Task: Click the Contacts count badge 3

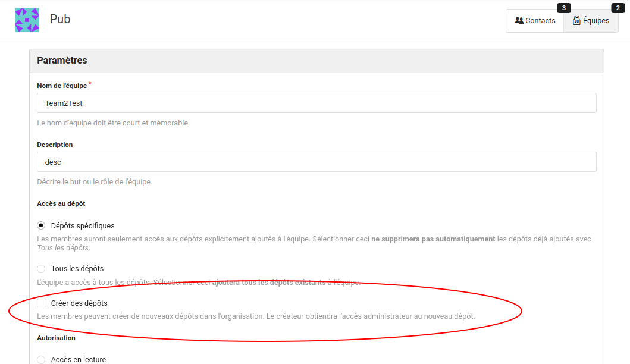Action: pyautogui.click(x=564, y=8)
